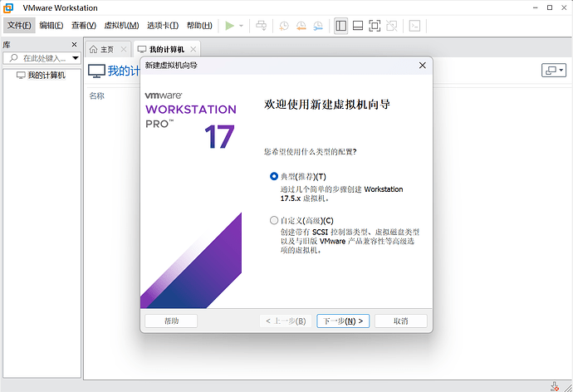Image resolution: width=573 pixels, height=392 pixels.
Task: Open the 选项卡(T) menu
Action: point(163,25)
